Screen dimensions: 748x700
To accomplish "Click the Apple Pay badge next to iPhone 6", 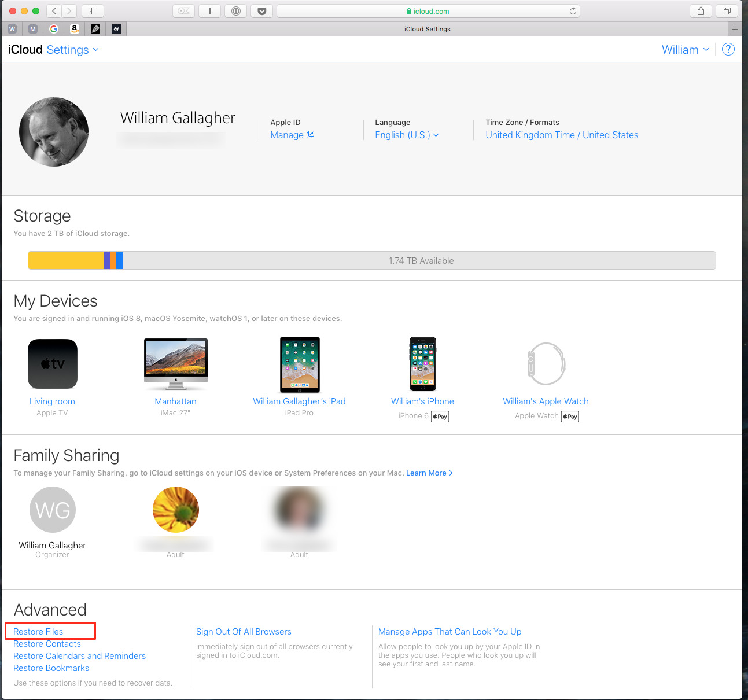I will (x=440, y=417).
